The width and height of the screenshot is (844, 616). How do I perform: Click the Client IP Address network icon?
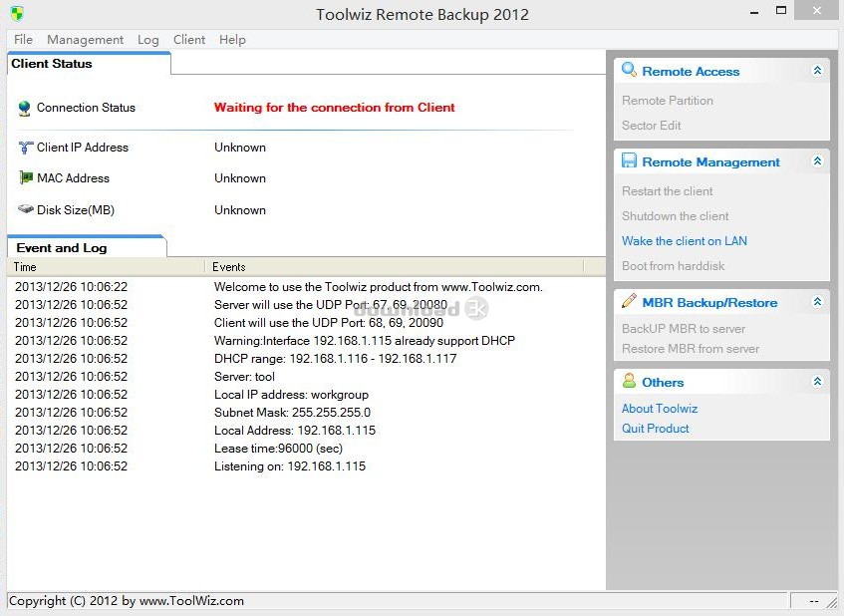pos(26,148)
